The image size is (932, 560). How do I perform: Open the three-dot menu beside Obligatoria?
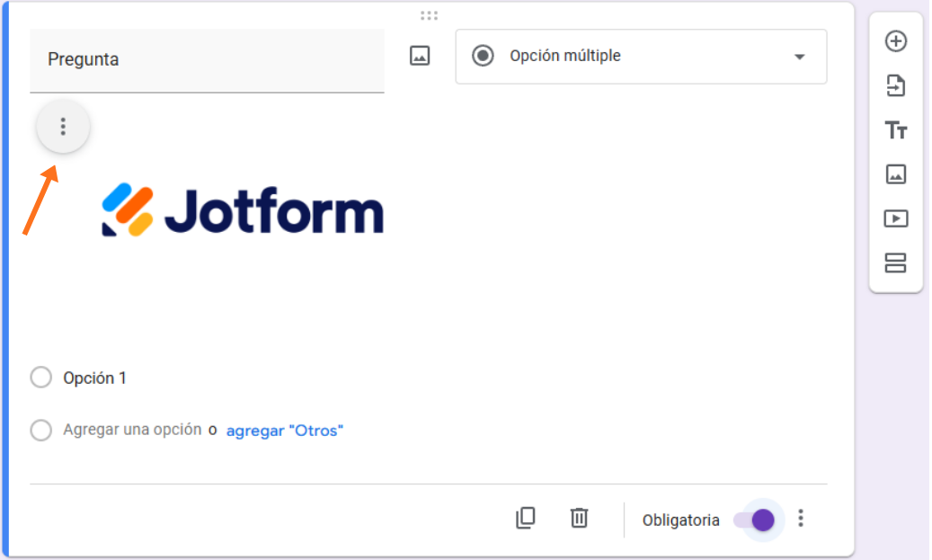801,518
